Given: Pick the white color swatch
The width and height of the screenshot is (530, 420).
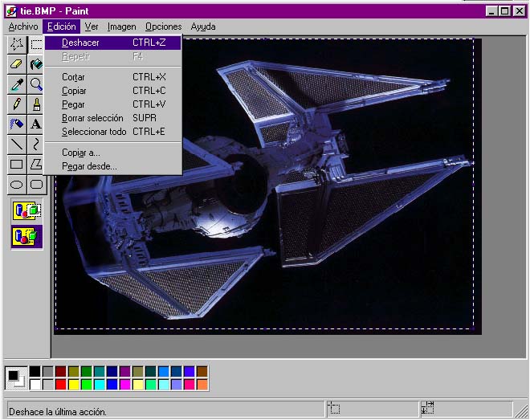Looking at the screenshot, I should pyautogui.click(x=35, y=385).
